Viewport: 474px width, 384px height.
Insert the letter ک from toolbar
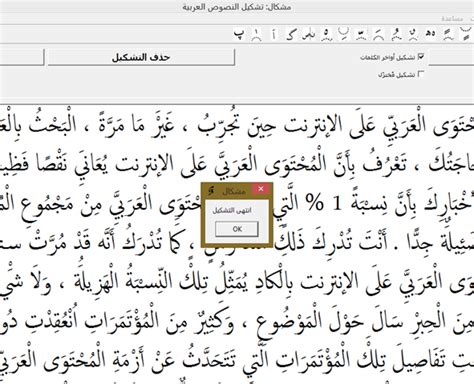pos(291,34)
